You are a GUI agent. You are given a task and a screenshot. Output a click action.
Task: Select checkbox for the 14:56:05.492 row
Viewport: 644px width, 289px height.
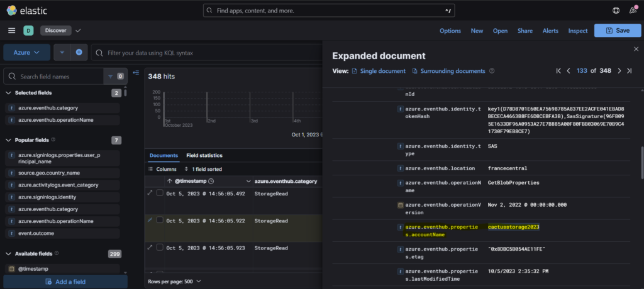pyautogui.click(x=160, y=194)
